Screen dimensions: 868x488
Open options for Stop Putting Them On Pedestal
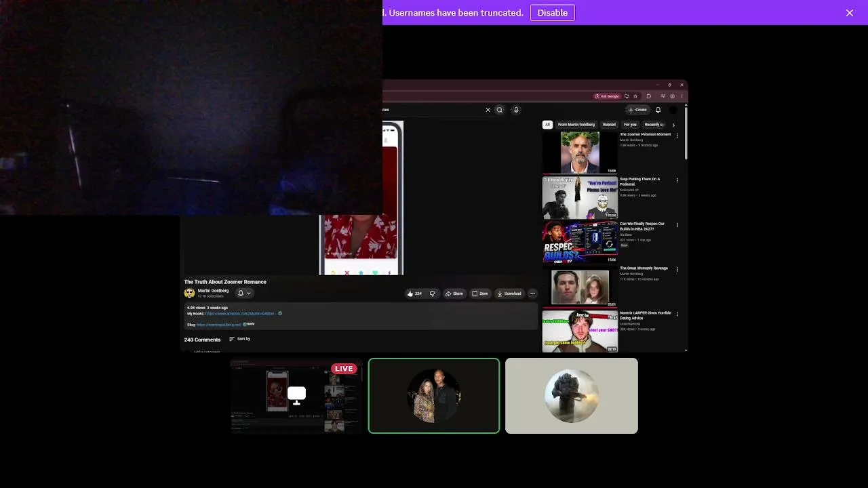coord(677,180)
